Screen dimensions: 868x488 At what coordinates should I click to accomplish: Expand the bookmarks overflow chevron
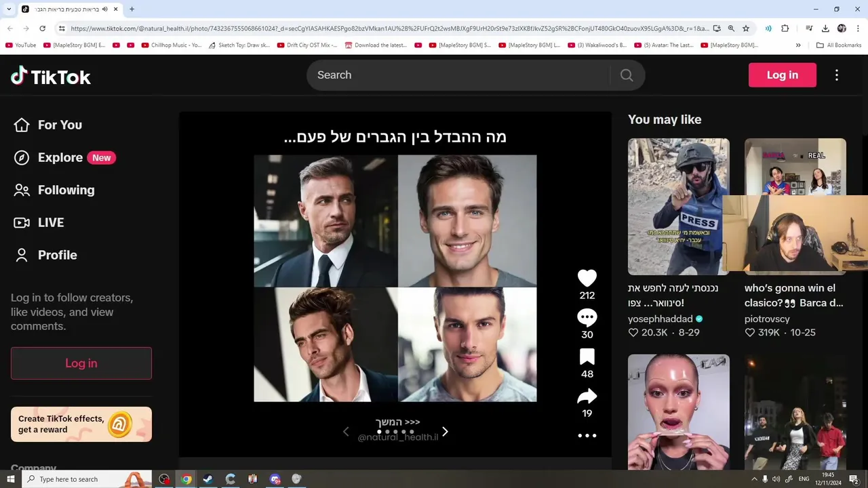pos(798,45)
